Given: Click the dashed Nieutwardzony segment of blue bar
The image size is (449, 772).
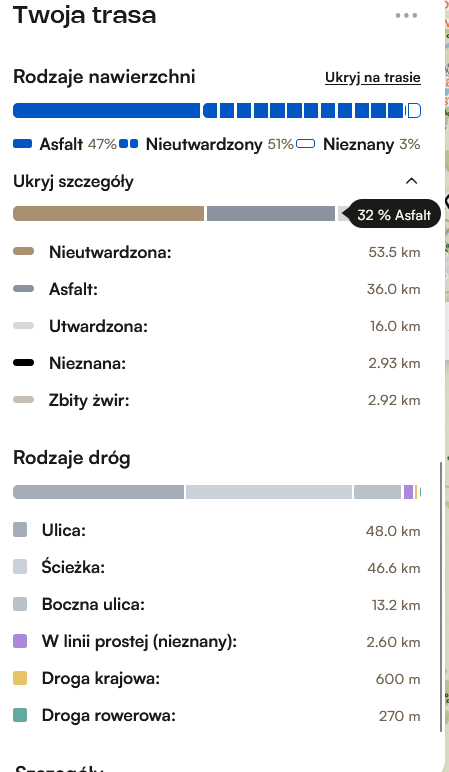Looking at the screenshot, I should (x=303, y=110).
